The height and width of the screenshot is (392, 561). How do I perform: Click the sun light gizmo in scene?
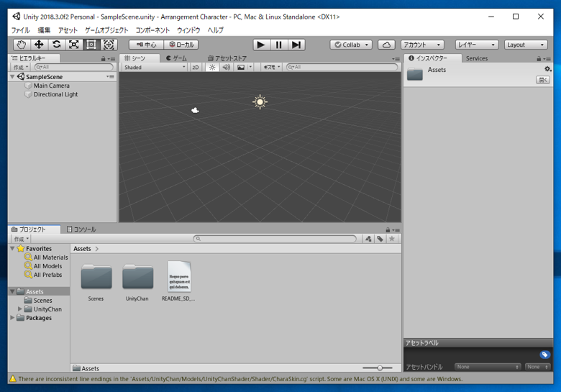coord(260,102)
